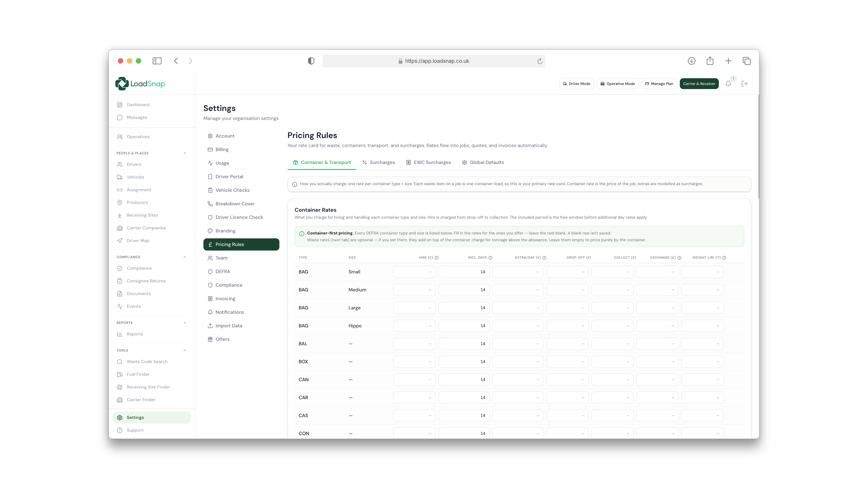
Task: Open Receiving Sites page
Action: [152, 215]
